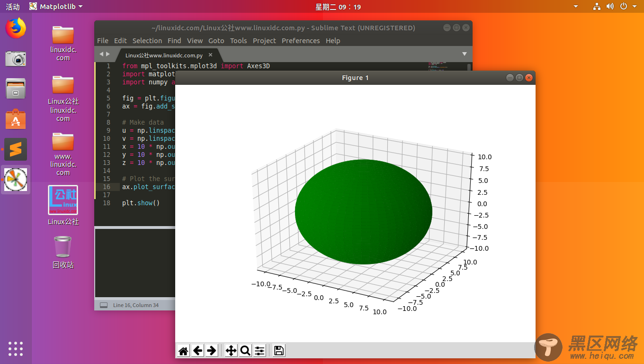Open the Selection menu

point(147,41)
